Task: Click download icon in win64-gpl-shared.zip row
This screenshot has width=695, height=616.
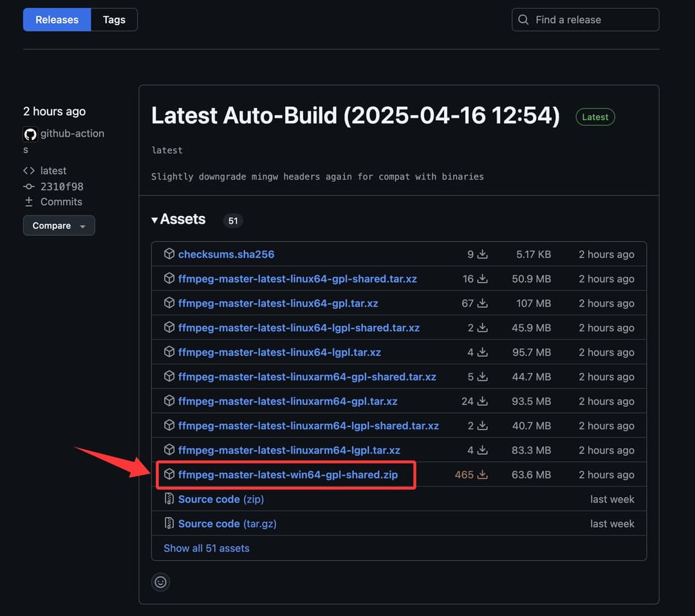Action: point(483,475)
